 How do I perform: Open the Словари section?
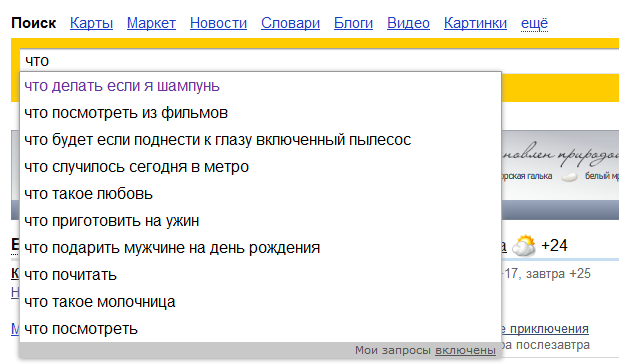pos(290,23)
